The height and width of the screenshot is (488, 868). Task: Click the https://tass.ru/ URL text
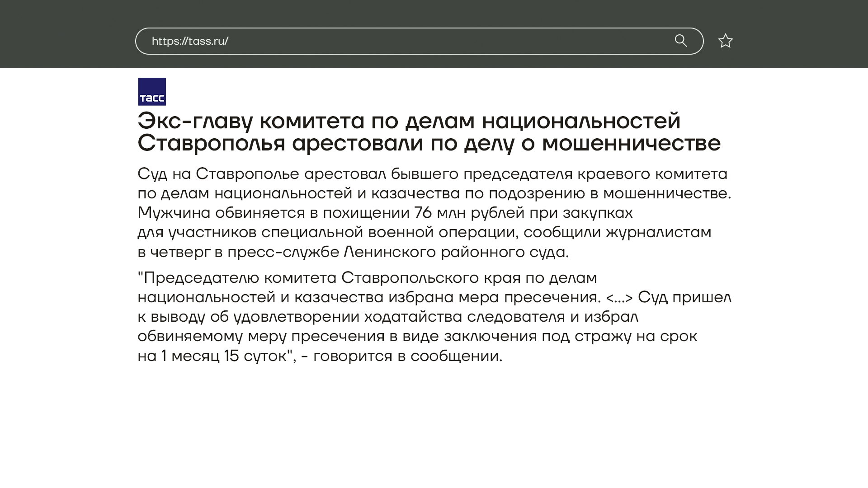click(190, 41)
